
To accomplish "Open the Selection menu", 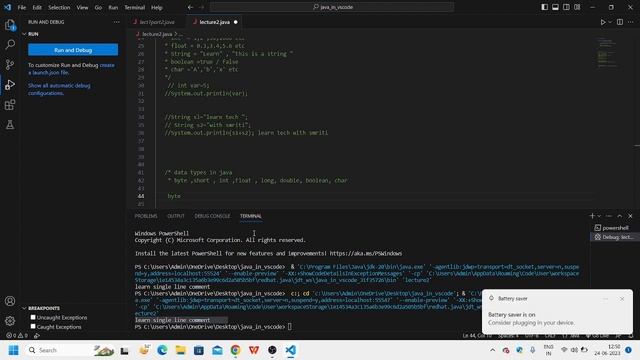I will pos(59,7).
